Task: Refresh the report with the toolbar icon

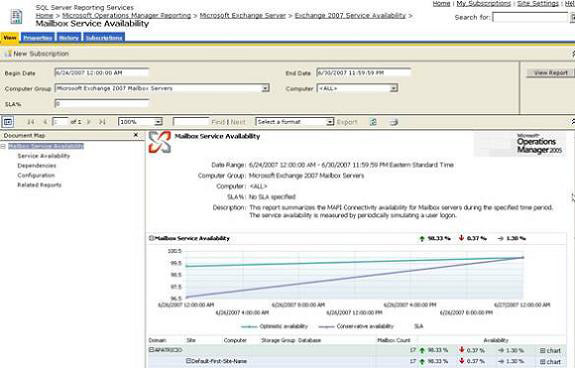Action: coord(373,122)
